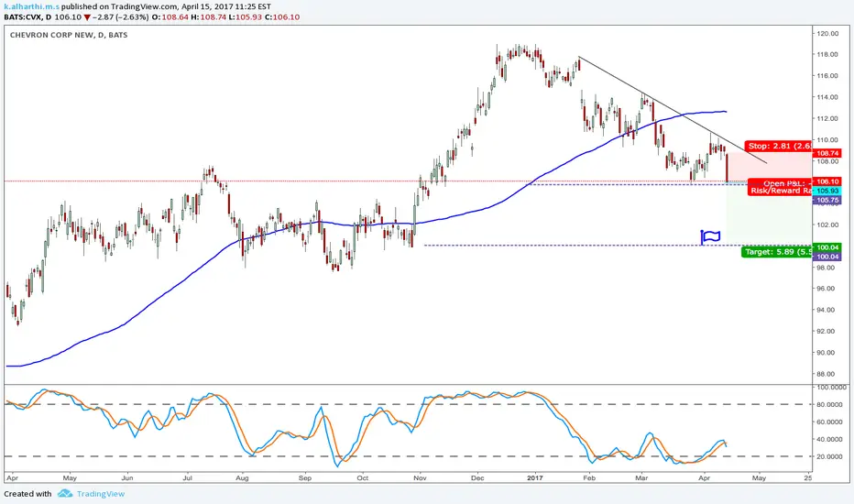Click the Nov label on time axis
854x504 pixels.
pyautogui.click(x=420, y=477)
